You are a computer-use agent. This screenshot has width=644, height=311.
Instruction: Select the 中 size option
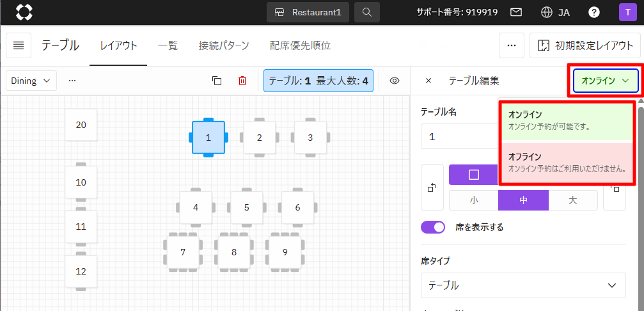pos(523,200)
